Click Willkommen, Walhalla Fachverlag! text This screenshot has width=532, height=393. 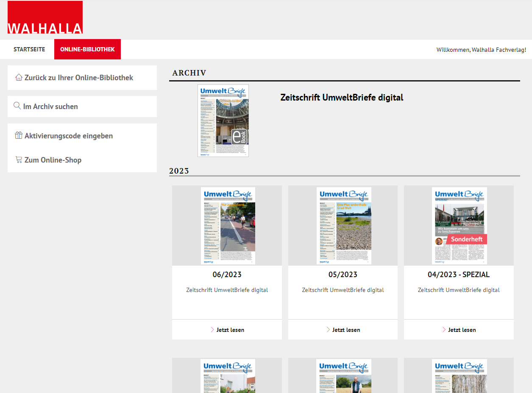coord(481,50)
